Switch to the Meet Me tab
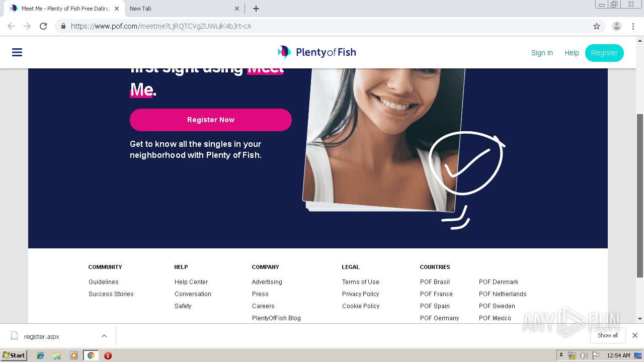 coord(64,9)
